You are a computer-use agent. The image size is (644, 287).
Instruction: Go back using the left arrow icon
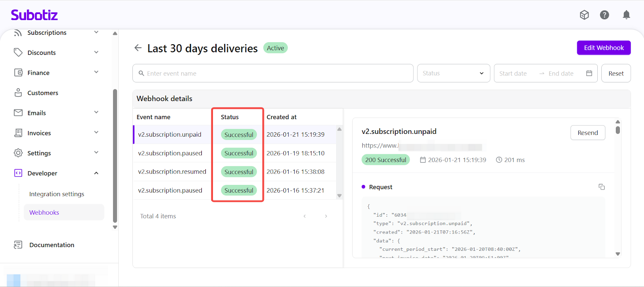[x=138, y=48]
